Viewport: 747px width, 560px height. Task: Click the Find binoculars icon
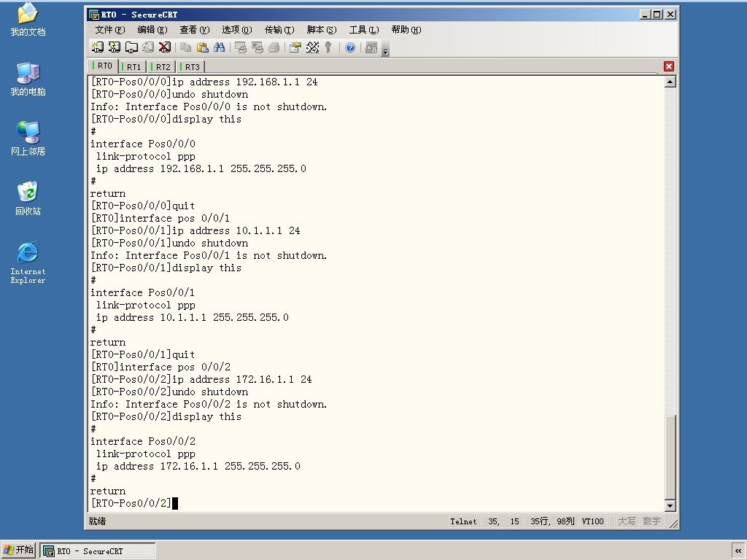219,47
